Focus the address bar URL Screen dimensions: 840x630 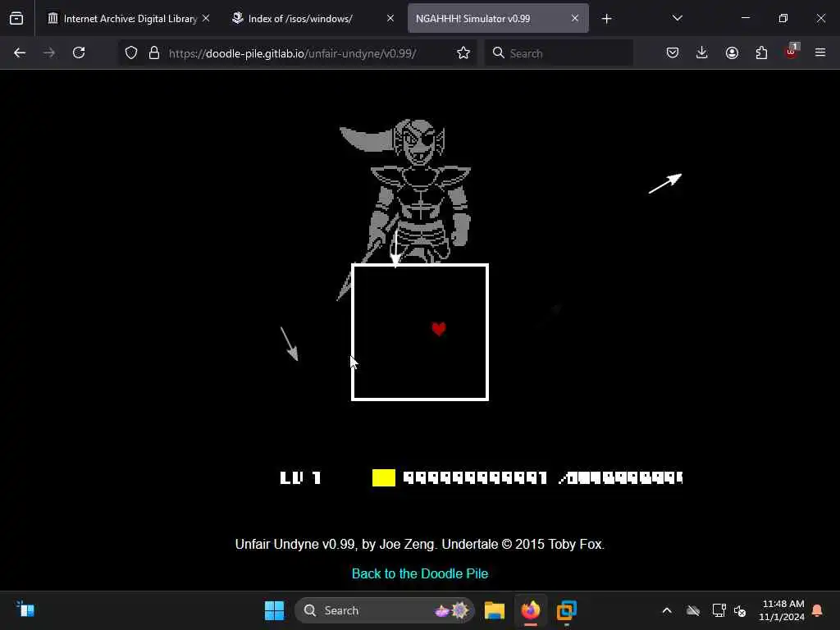coord(293,53)
